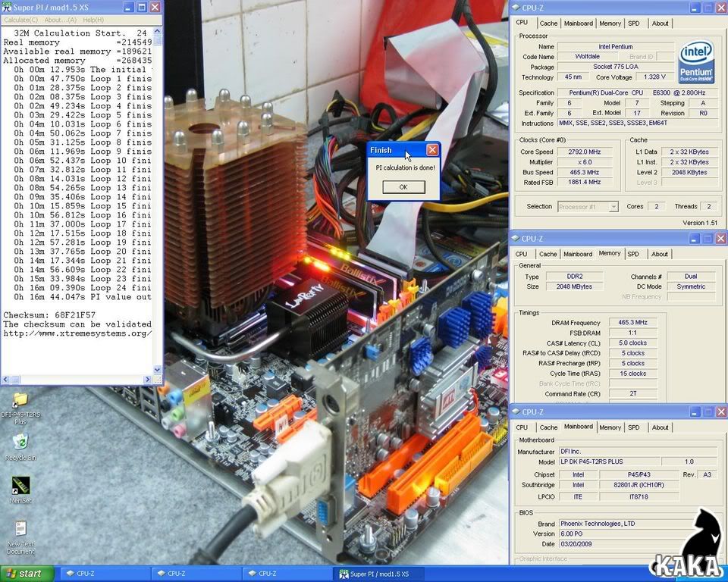Switch to About tab in the DDR2 memory CPU-Z window

coord(659,254)
